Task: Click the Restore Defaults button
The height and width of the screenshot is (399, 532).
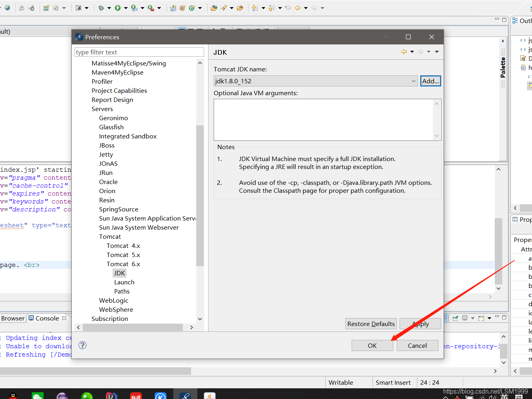Action: 371,324
